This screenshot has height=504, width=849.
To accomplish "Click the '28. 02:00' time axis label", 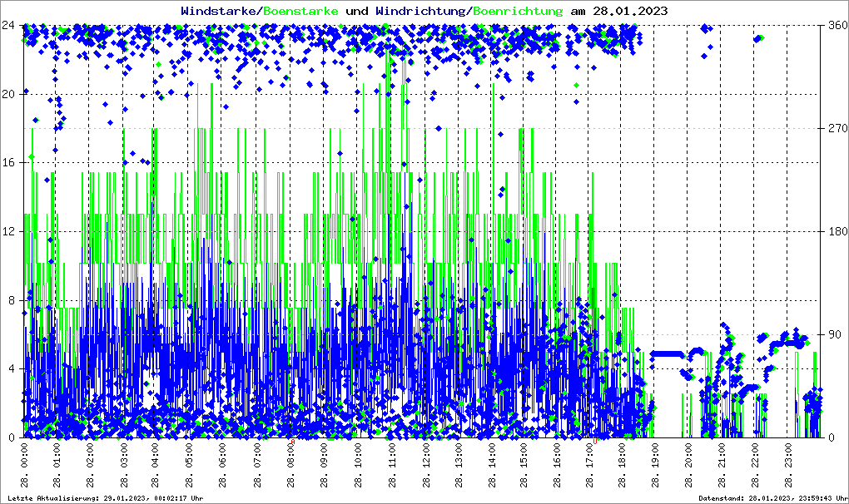I will click(91, 465).
